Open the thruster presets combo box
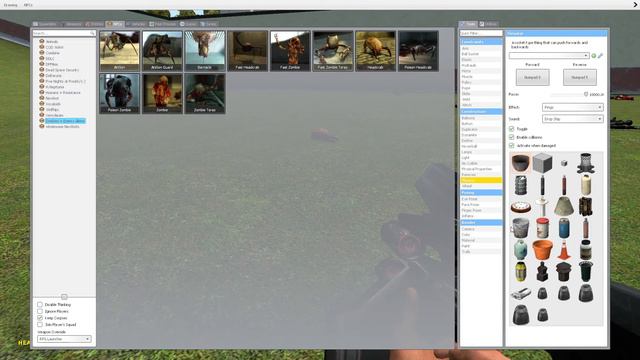 point(549,56)
